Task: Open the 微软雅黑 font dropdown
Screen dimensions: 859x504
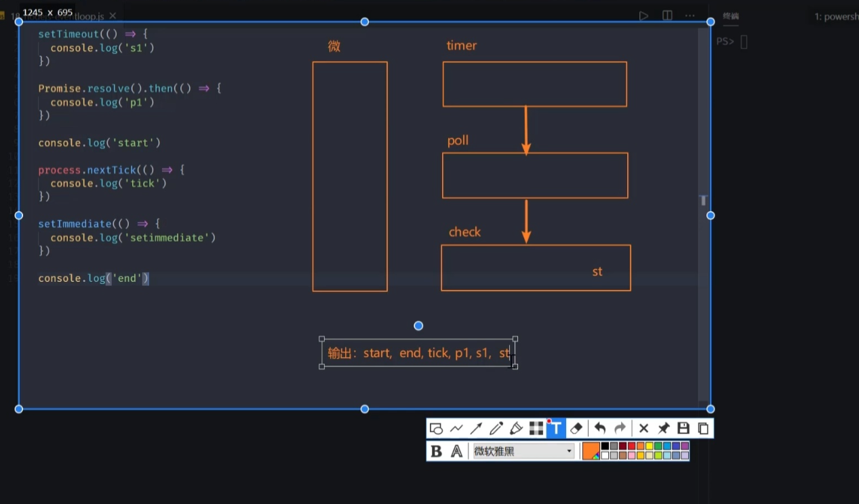Action: 523,451
